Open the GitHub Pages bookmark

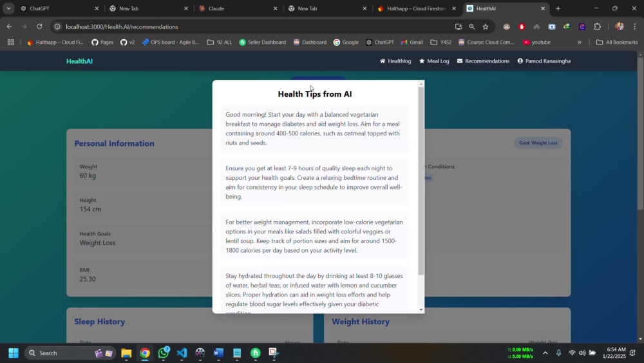(x=102, y=43)
